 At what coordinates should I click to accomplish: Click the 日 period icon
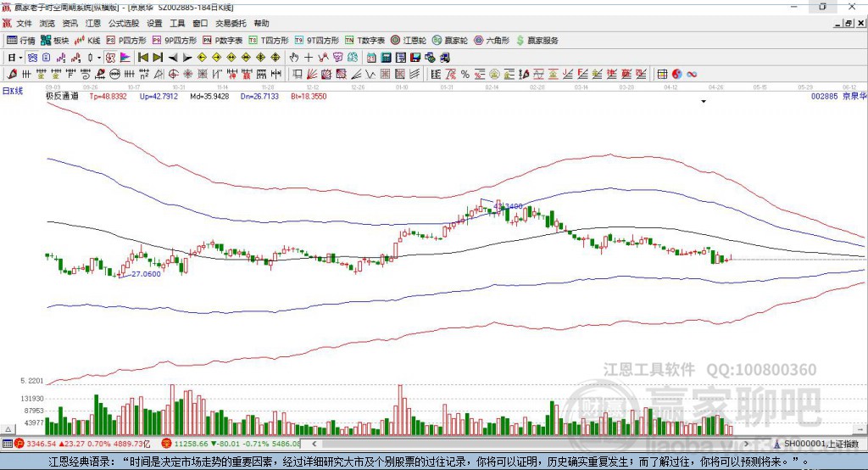tap(11, 58)
